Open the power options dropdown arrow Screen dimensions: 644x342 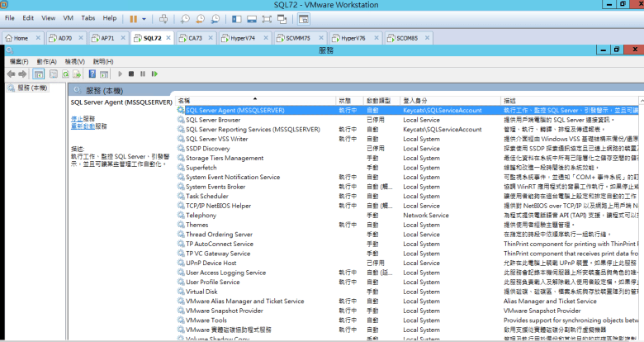coord(144,17)
